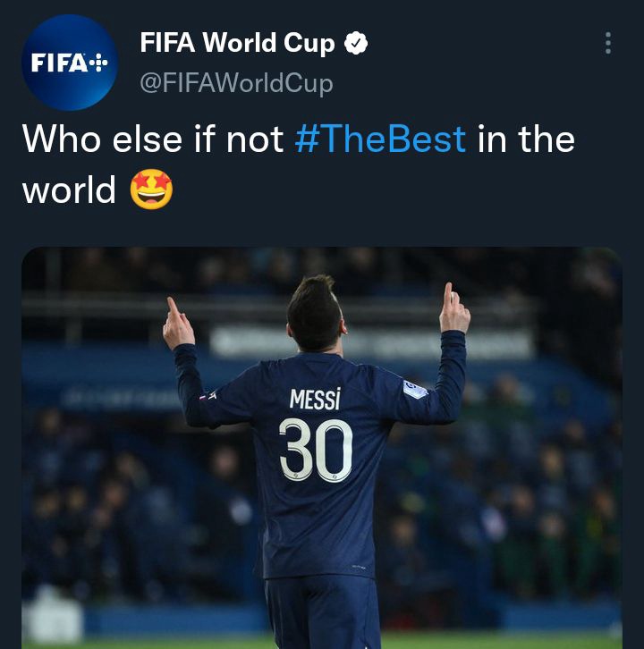Open the FIFA World Cup display name

tap(237, 43)
